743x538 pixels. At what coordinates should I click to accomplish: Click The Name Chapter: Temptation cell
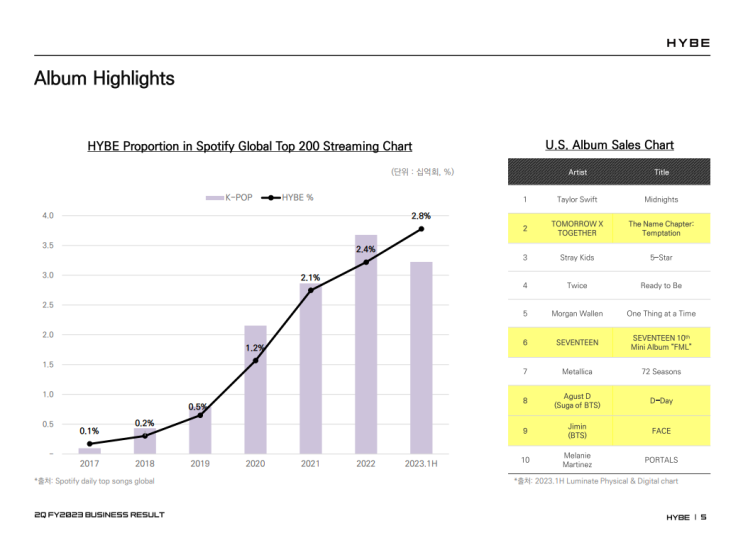pos(661,228)
